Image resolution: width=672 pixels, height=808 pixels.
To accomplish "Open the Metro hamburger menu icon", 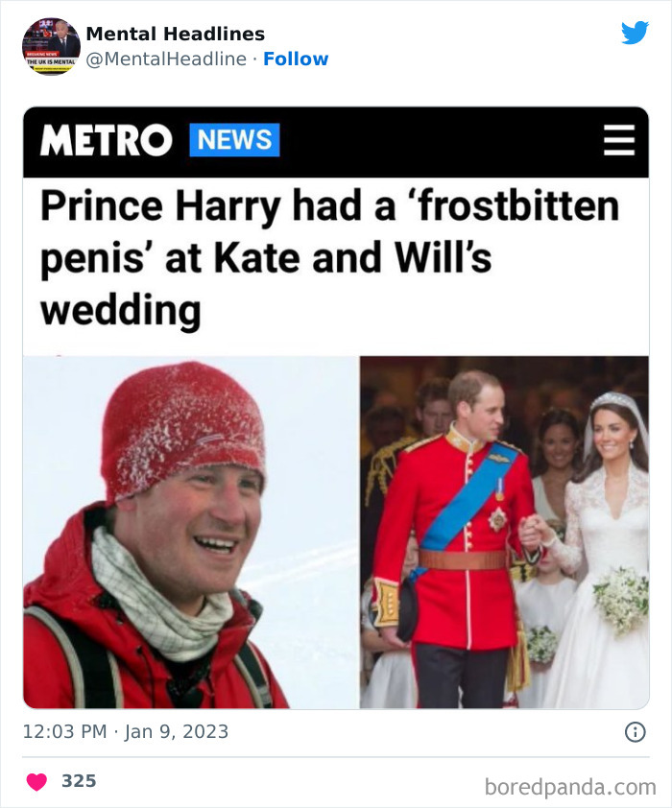I will click(620, 139).
